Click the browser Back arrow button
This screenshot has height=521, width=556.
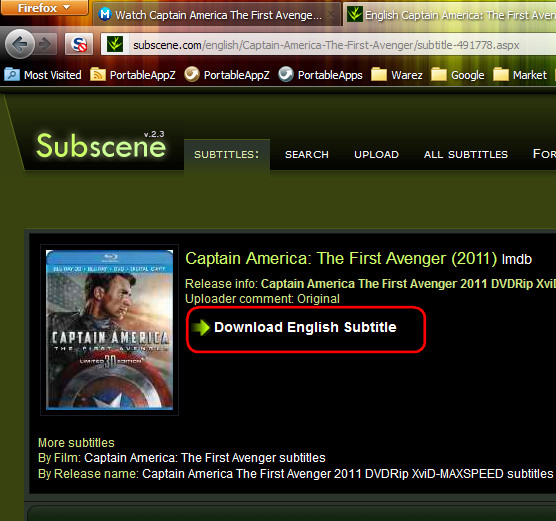[20, 44]
